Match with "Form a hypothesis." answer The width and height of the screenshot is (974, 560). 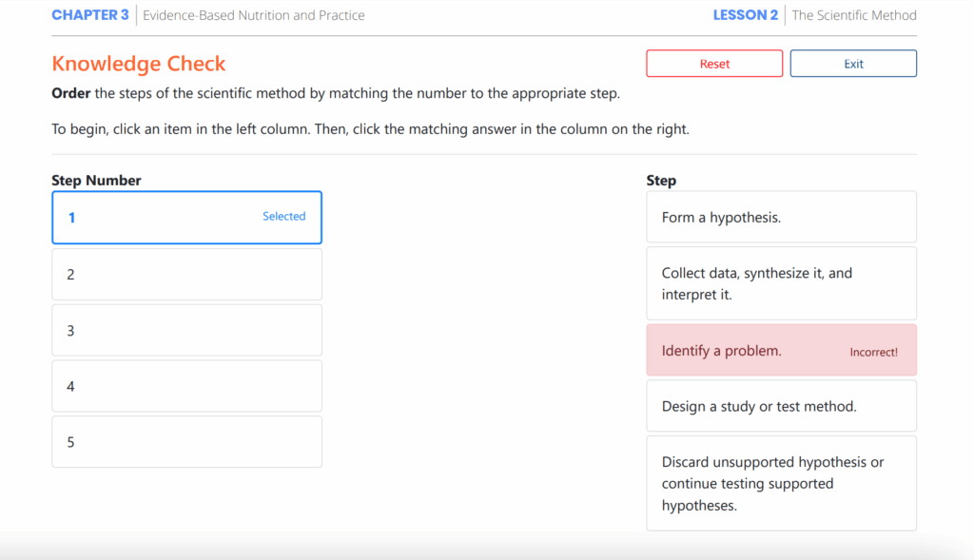click(782, 217)
